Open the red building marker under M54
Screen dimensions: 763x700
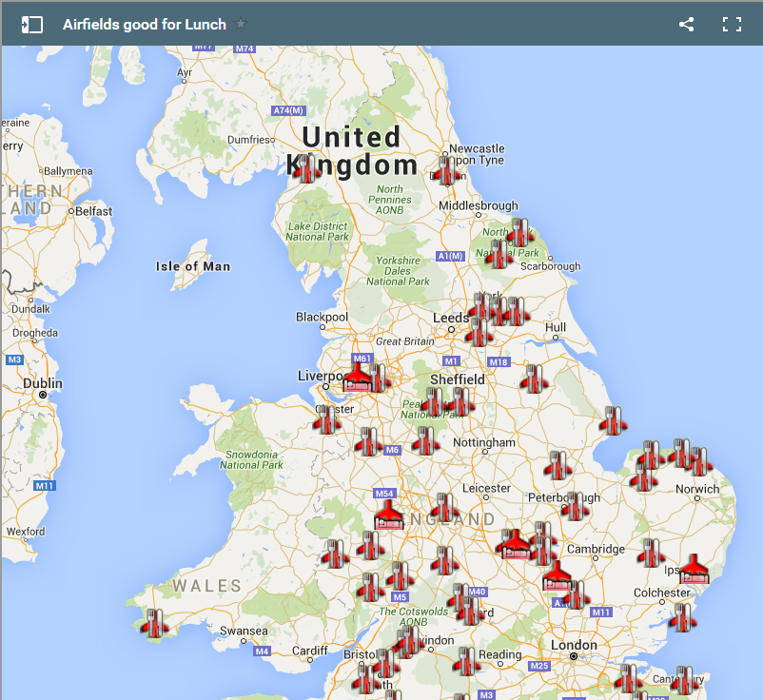pyautogui.click(x=387, y=515)
